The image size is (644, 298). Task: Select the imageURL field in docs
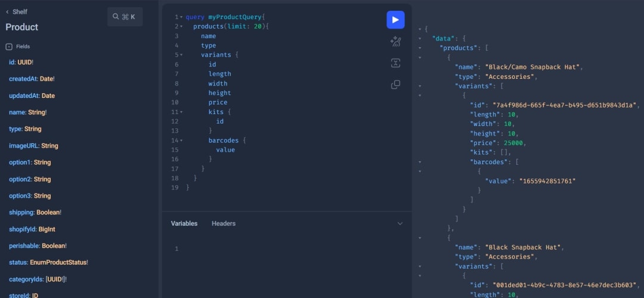pyautogui.click(x=24, y=146)
